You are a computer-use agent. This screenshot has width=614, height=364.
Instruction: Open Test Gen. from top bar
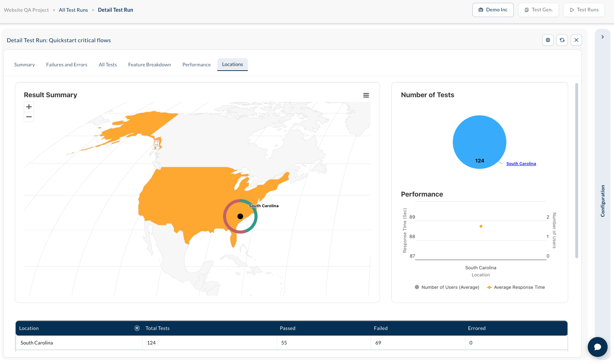(x=538, y=10)
